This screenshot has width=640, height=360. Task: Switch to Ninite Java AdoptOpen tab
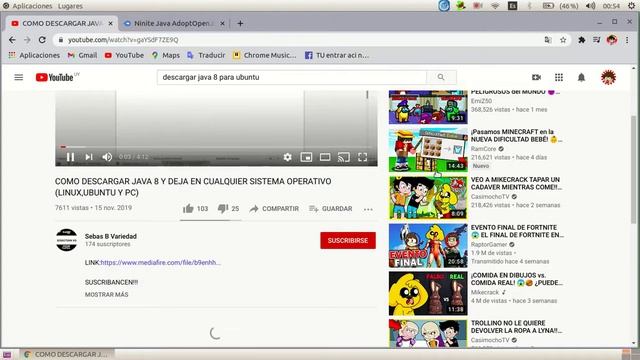click(x=173, y=23)
